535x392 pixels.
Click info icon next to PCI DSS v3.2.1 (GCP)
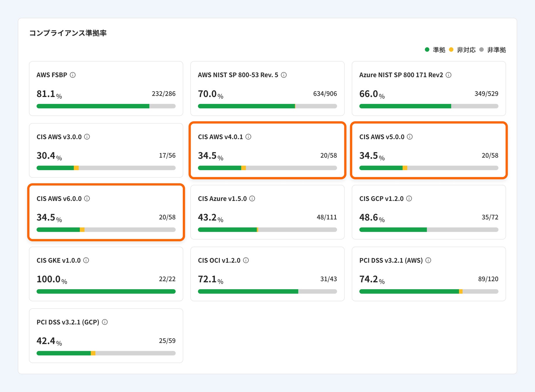105,322
